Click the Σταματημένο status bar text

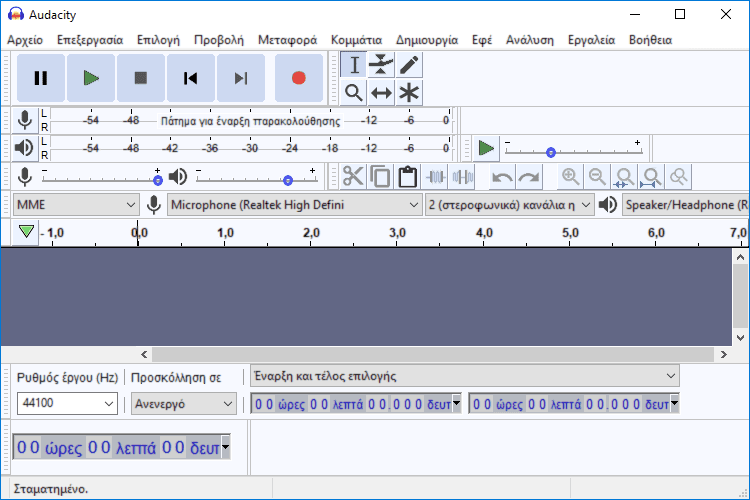(x=51, y=489)
